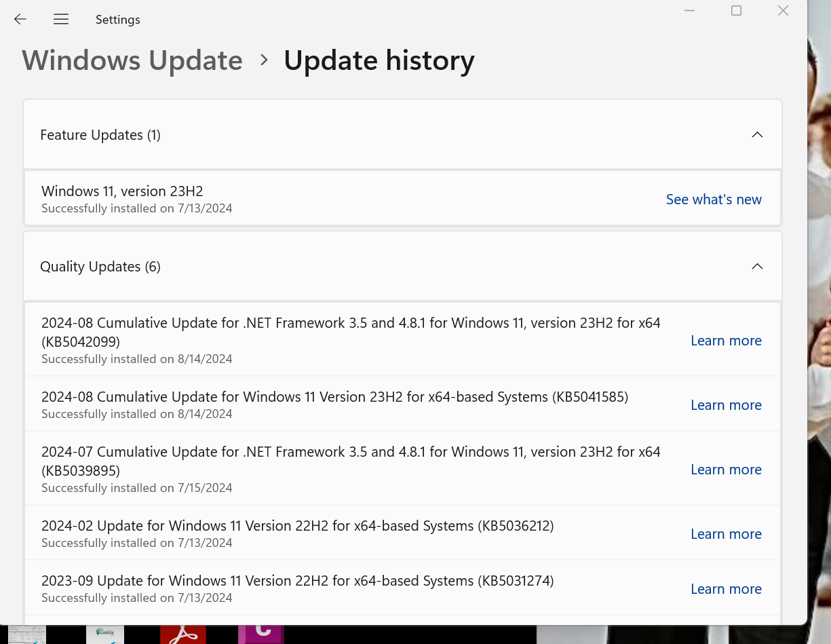831x644 pixels.
Task: Open the white logo desktop shortcut
Action: click(105, 635)
